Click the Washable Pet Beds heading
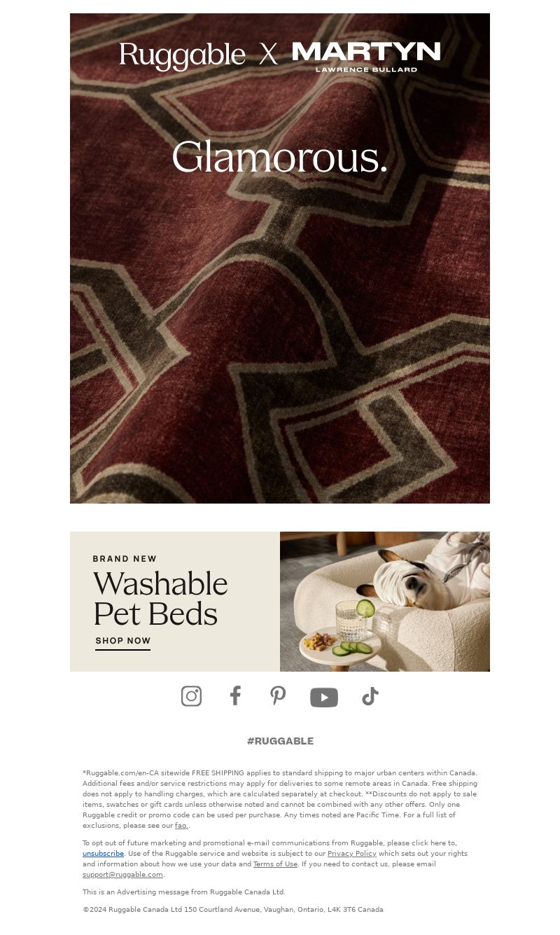 [160, 598]
